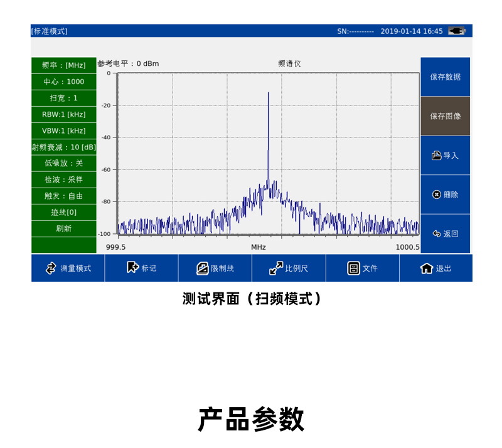Change the 检波 detector mode setting
This screenshot has width=502, height=448.
click(64, 179)
